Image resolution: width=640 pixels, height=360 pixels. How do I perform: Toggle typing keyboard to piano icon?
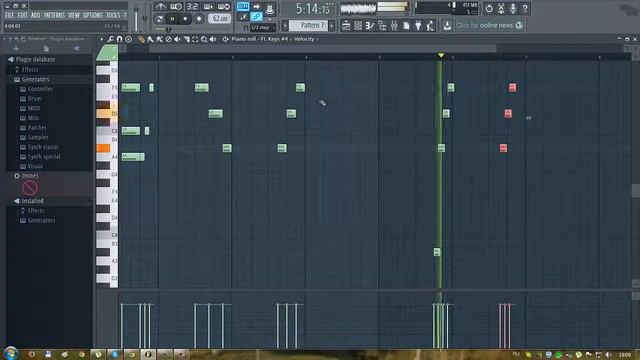(243, 7)
